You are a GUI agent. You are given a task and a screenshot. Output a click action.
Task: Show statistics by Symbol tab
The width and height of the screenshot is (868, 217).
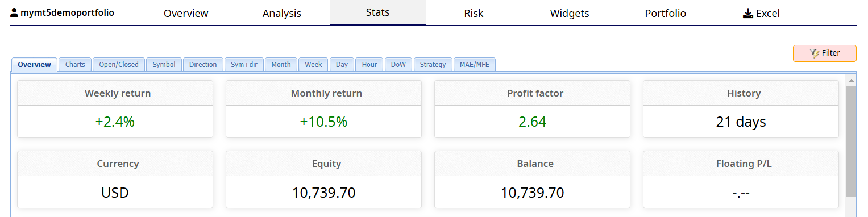(164, 65)
